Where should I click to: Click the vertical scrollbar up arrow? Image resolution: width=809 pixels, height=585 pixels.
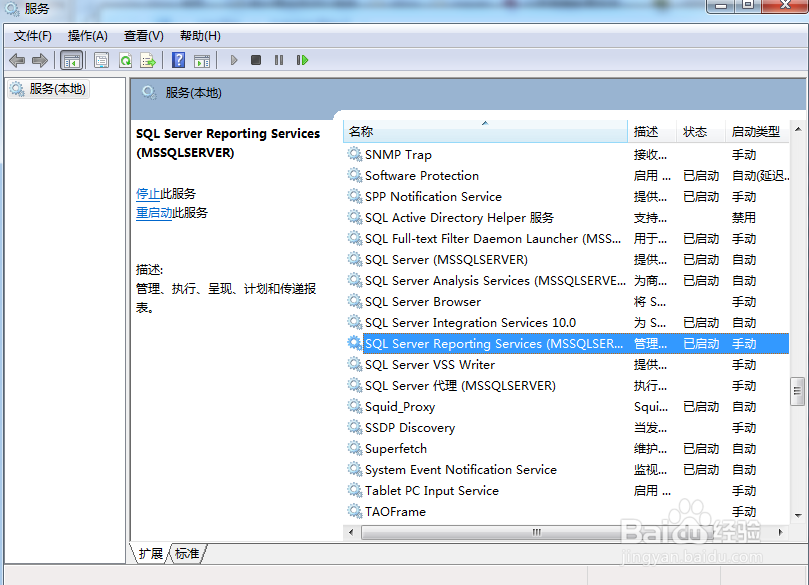(x=798, y=129)
